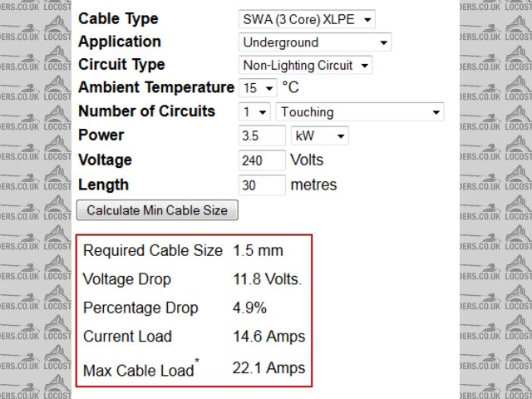
Task: Open the Number of Circuits count dropdown
Action: pos(255,111)
